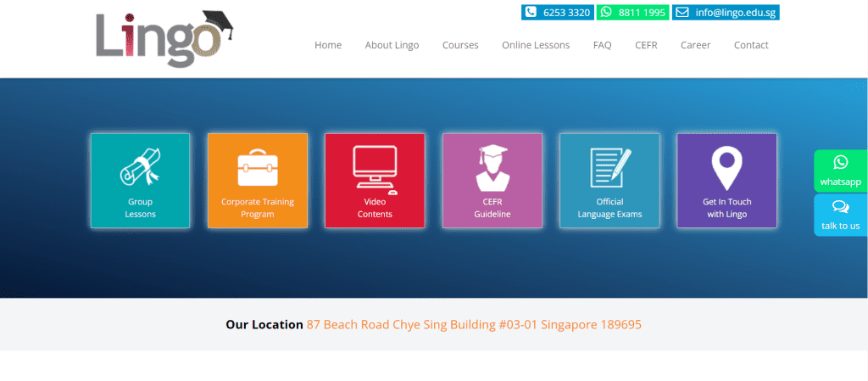The width and height of the screenshot is (868, 381).
Task: Click the phone handset icon
Action: point(531,12)
